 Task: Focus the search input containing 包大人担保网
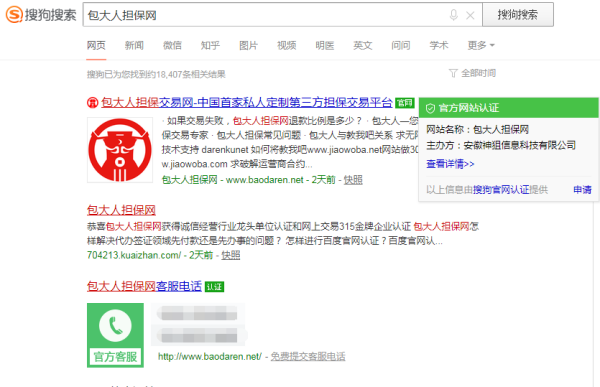282,15
